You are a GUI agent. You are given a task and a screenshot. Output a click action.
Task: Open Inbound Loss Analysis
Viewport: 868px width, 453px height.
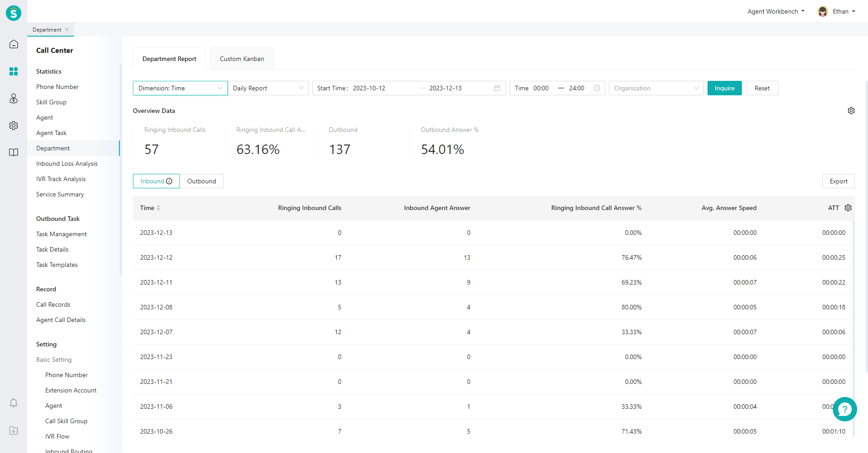[67, 163]
